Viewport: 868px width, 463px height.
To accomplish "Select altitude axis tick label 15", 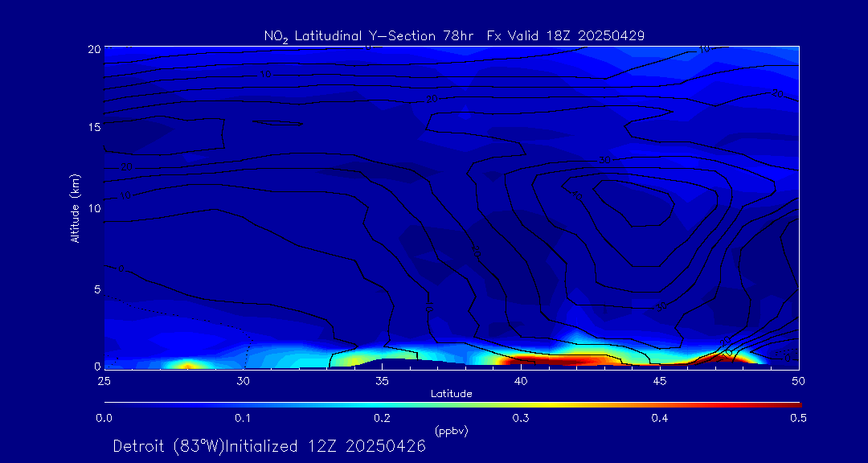I will [x=94, y=127].
